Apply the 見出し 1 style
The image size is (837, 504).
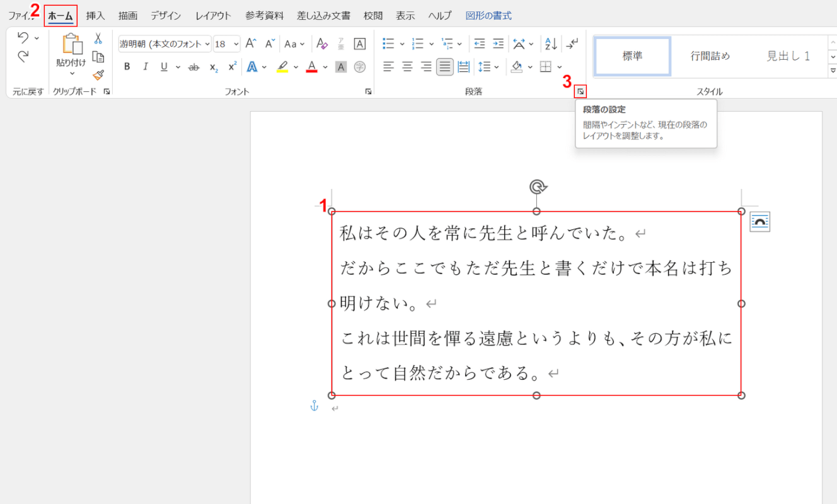788,56
